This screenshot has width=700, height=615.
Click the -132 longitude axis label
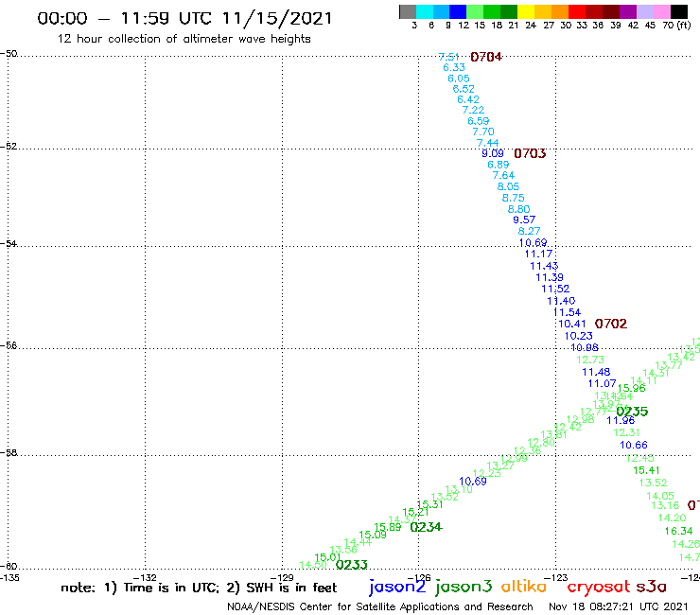(x=145, y=578)
